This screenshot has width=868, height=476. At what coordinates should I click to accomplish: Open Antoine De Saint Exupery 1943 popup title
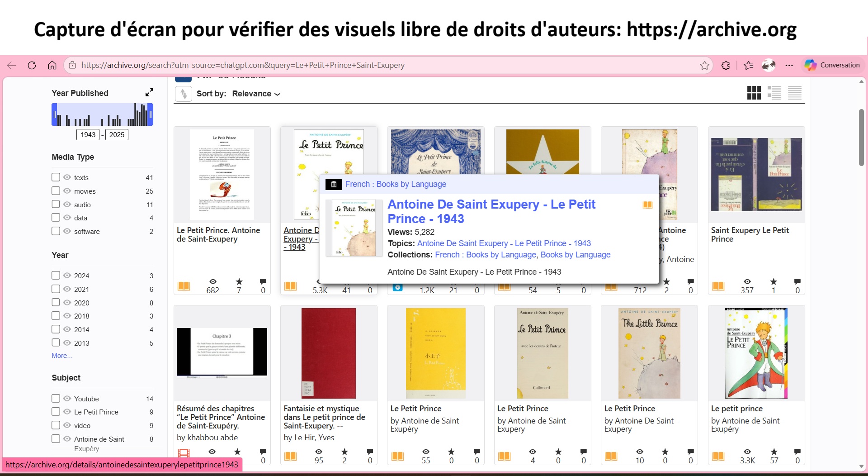(491, 211)
